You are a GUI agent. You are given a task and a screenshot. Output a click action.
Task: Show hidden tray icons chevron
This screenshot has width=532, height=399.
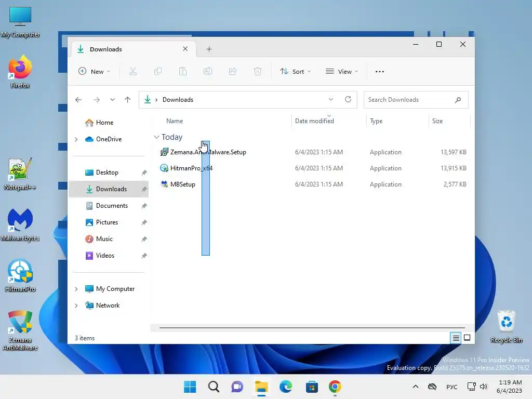(416, 387)
